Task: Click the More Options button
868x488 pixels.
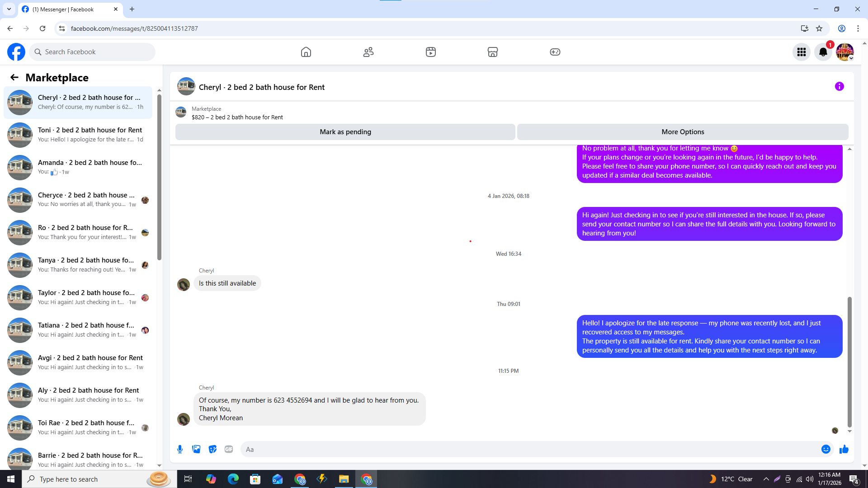Action: 682,132
